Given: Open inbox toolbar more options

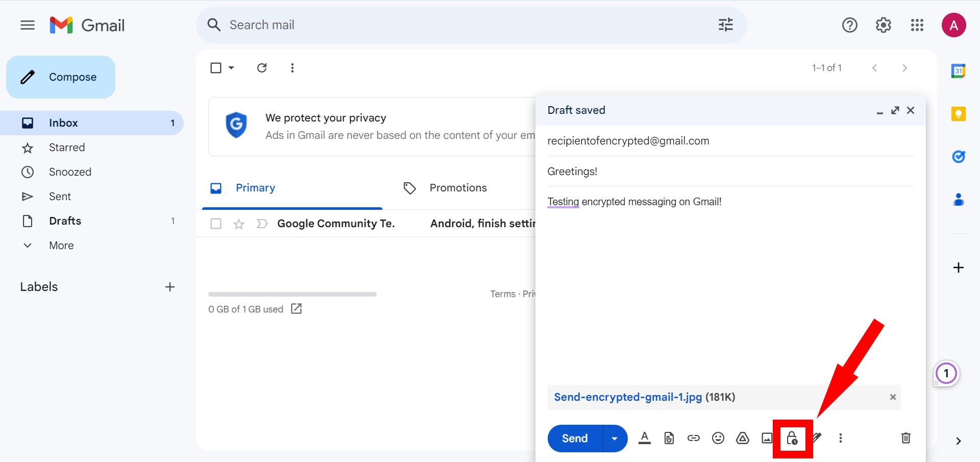Looking at the screenshot, I should (292, 68).
